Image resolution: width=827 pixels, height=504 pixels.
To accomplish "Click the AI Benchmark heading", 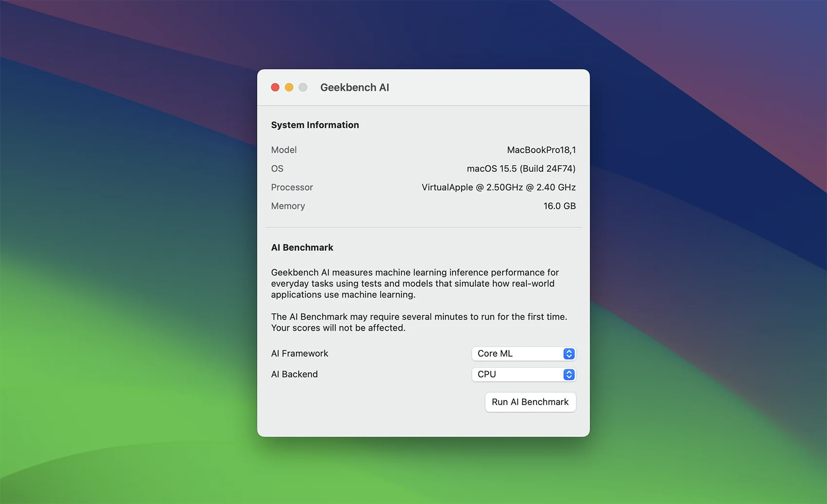I will click(x=302, y=247).
